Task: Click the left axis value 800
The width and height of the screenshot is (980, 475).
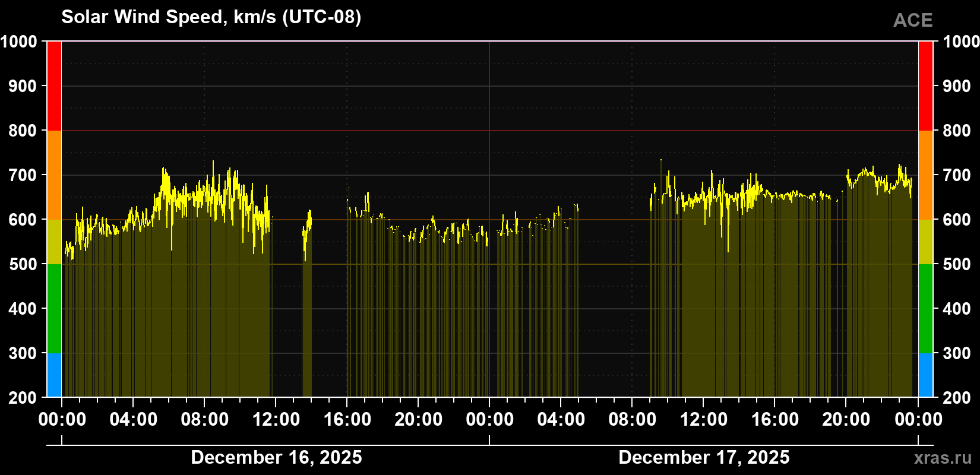Action: tap(23, 131)
